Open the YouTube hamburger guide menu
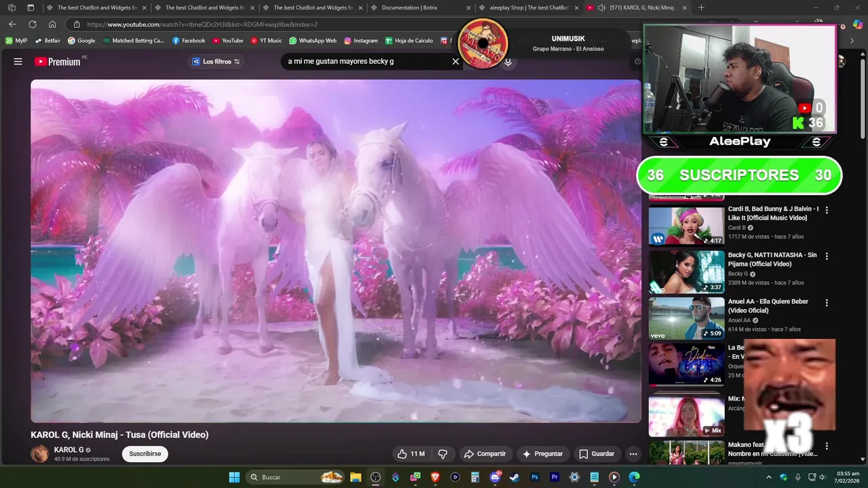 [x=18, y=61]
